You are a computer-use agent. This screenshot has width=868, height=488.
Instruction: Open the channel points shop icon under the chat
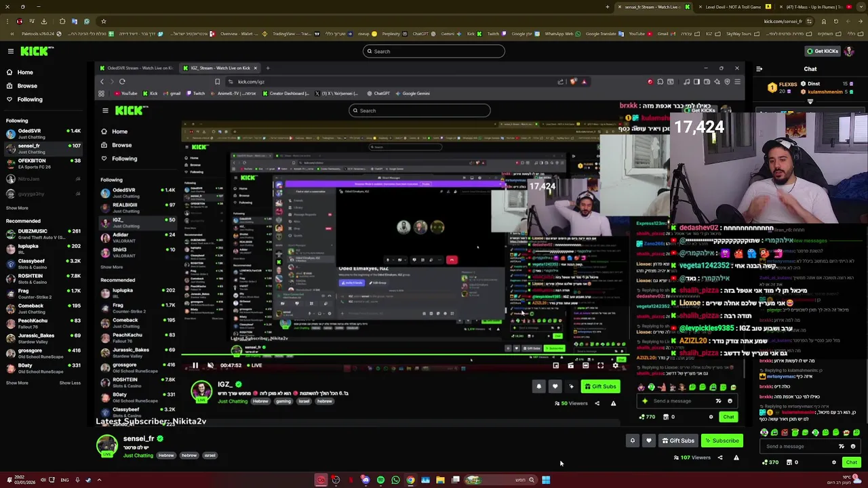pyautogui.click(x=789, y=462)
